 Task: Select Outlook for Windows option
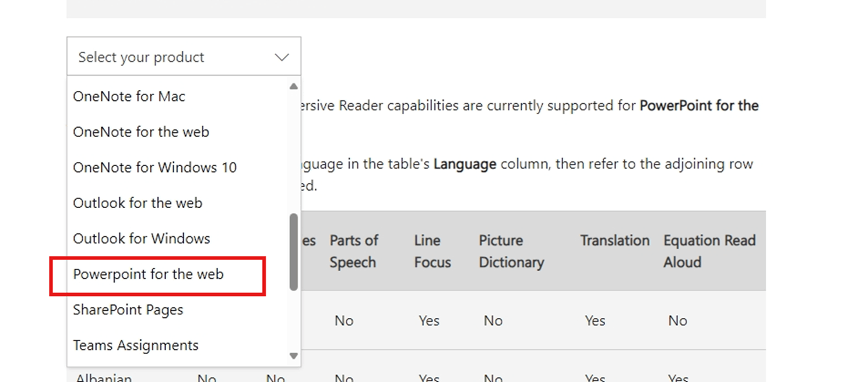coord(141,238)
